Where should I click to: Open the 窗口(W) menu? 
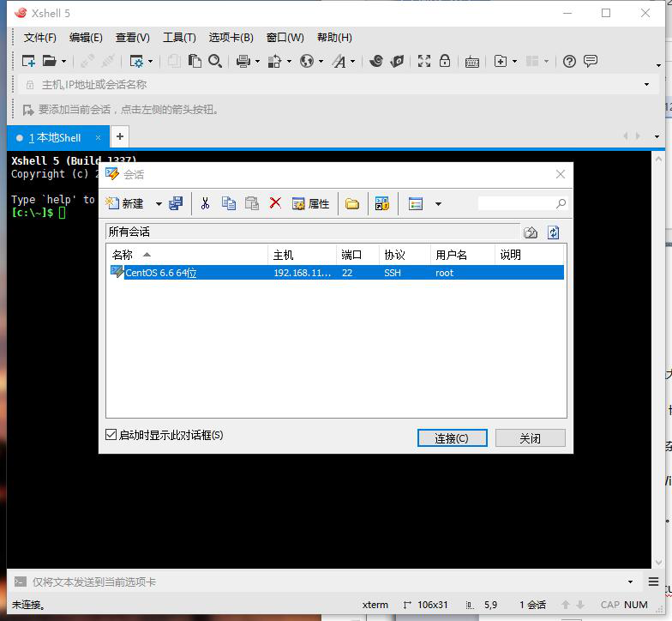pyautogui.click(x=285, y=38)
